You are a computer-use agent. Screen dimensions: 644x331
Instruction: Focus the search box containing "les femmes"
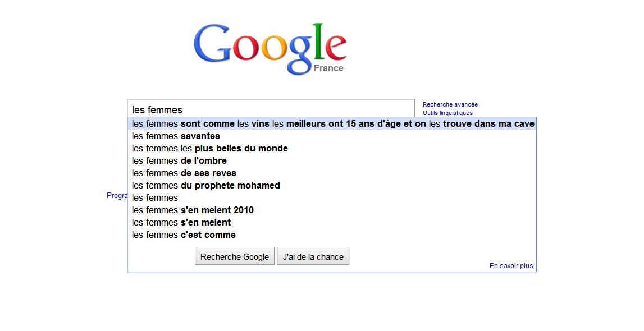[x=271, y=109]
